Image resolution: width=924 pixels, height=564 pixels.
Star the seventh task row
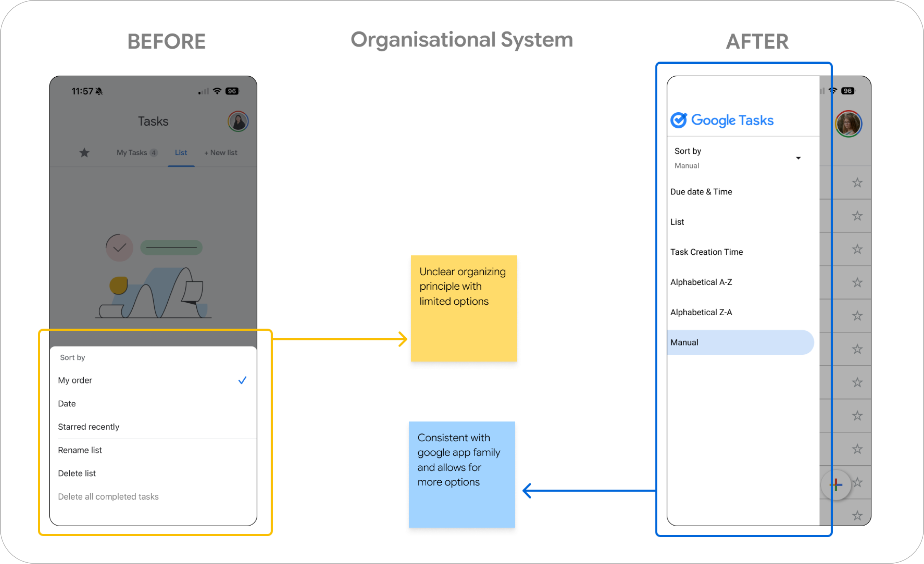(x=857, y=383)
